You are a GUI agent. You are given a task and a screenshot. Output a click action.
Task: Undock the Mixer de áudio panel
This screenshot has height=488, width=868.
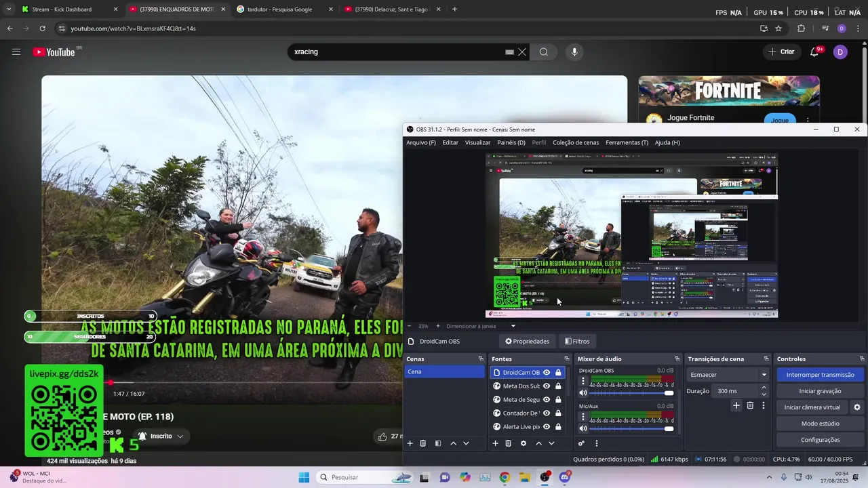pos(677,359)
